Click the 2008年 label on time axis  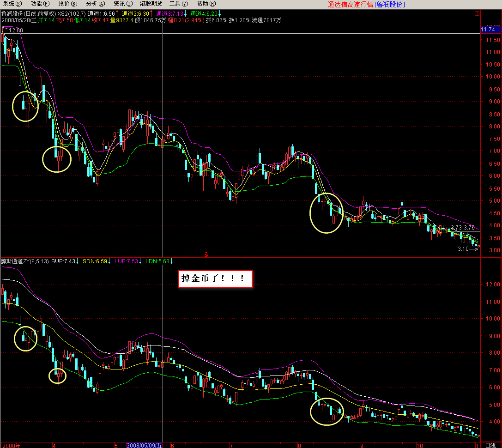(x=11, y=445)
